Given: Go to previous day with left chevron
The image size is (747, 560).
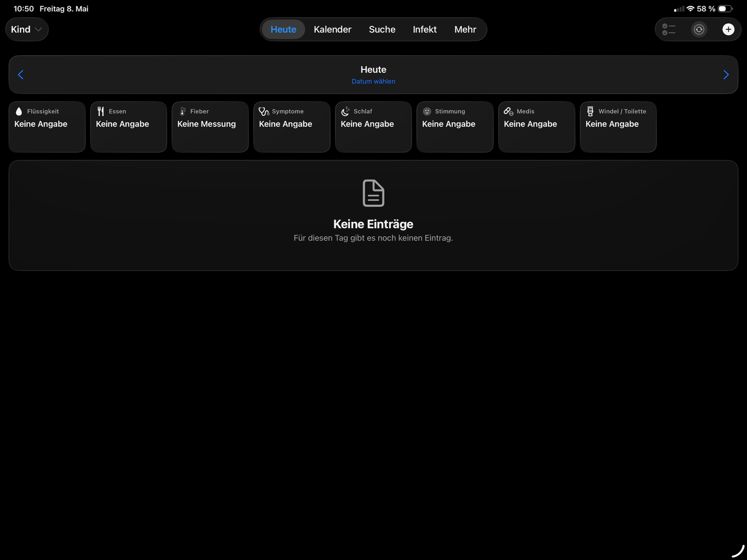Looking at the screenshot, I should click(21, 75).
